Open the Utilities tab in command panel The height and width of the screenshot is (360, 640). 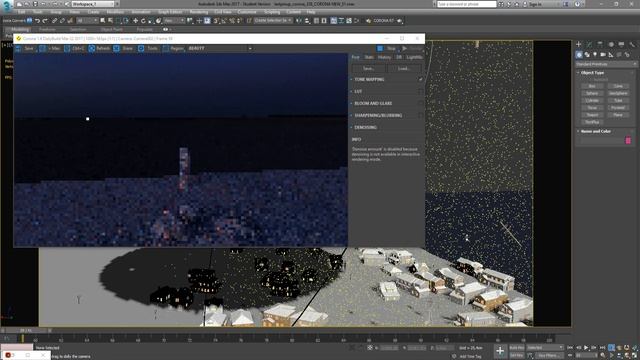[632, 44]
